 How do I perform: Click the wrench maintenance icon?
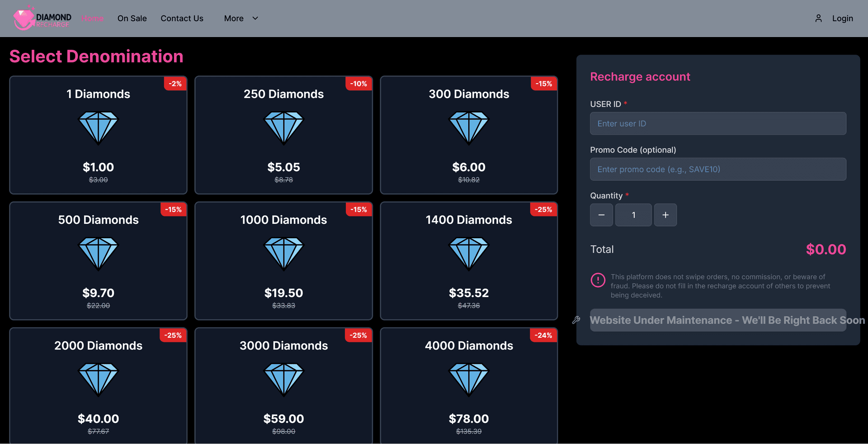[576, 320]
